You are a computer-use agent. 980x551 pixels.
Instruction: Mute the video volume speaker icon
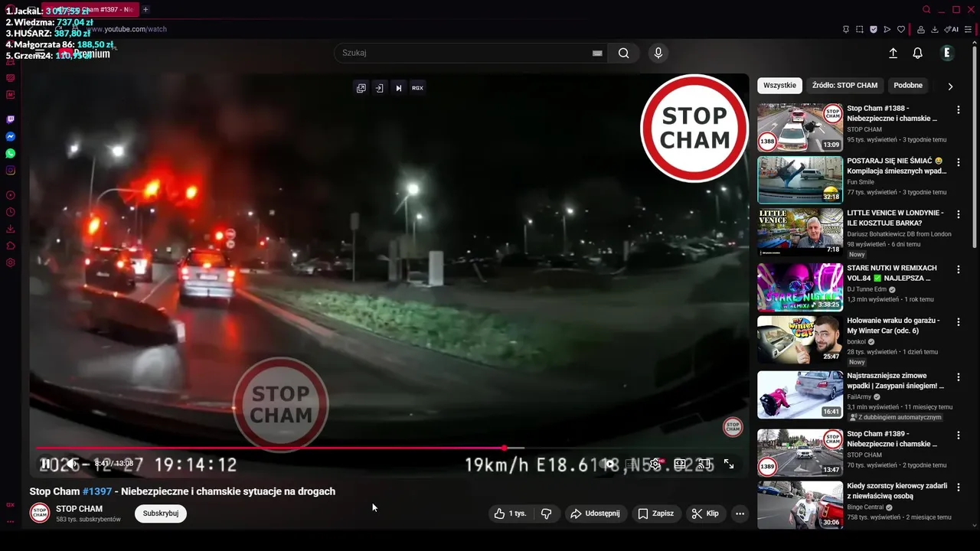[70, 464]
